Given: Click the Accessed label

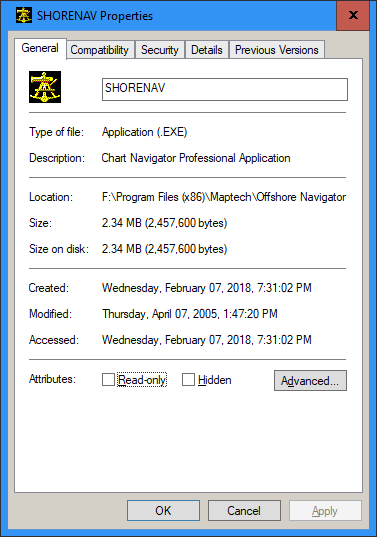Looking at the screenshot, I should (54, 340).
